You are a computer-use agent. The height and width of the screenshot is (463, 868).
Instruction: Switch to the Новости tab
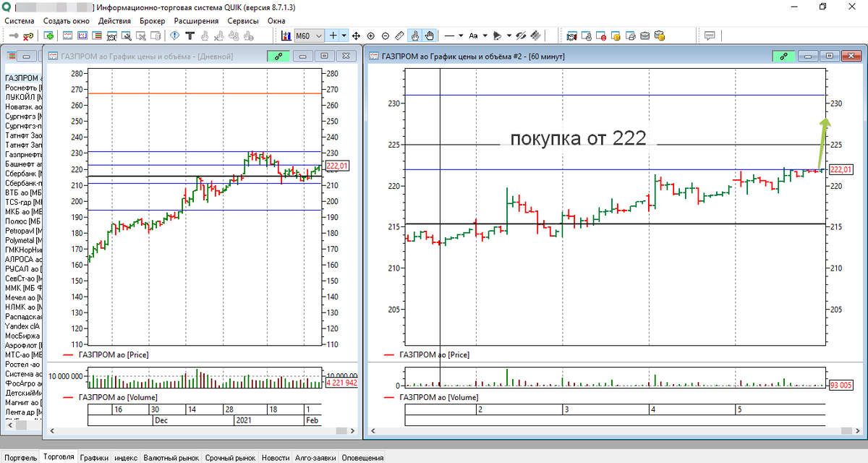tap(275, 457)
